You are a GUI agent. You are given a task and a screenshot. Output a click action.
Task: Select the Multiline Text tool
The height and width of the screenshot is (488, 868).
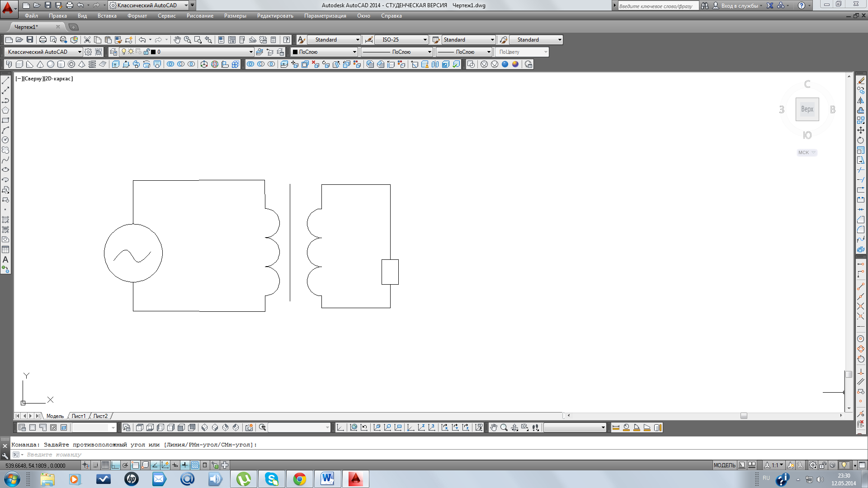(x=5, y=260)
